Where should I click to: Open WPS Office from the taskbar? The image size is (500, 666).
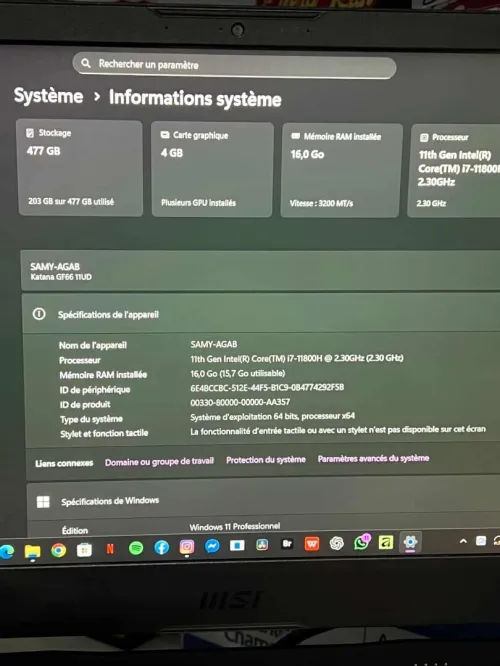pyautogui.click(x=311, y=544)
